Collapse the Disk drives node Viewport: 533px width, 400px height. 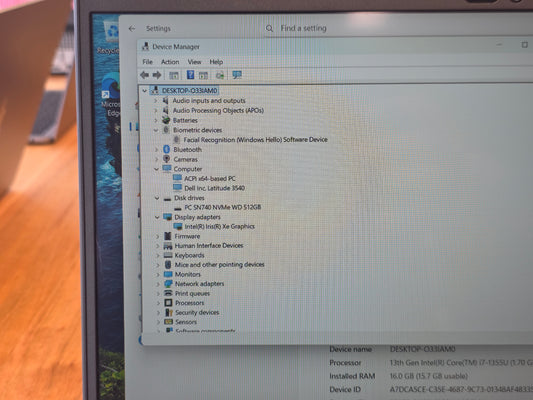[157, 198]
